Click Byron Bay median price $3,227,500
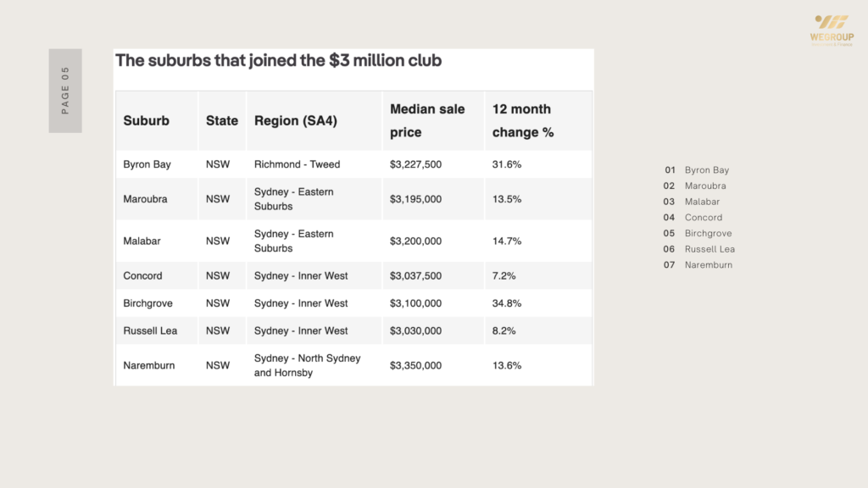 click(415, 164)
